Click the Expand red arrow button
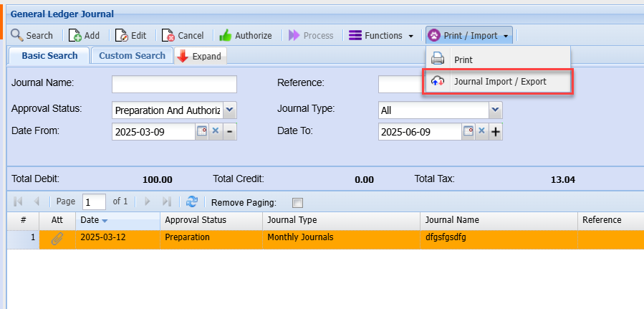 (201, 57)
